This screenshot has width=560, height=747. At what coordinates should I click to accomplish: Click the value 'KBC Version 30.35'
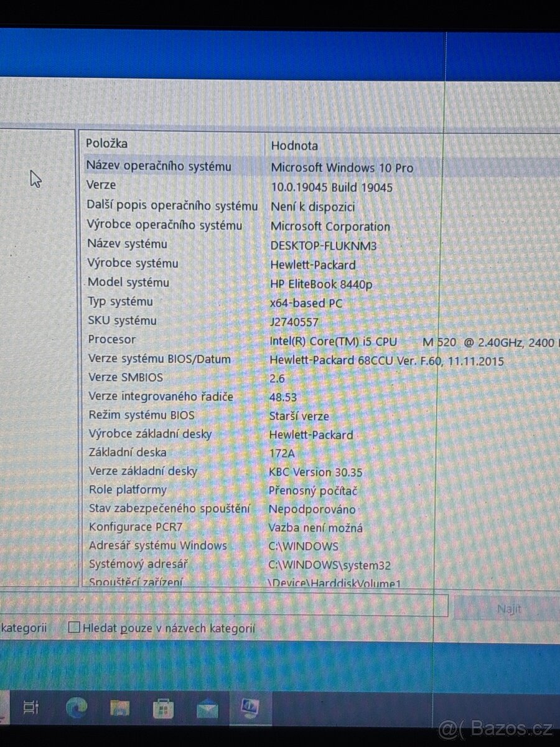pyautogui.click(x=315, y=472)
